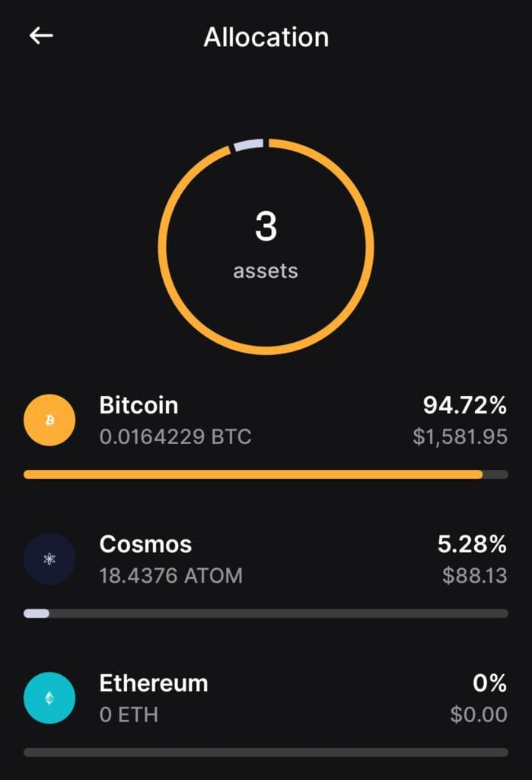Click the Cosmos allocation progress bar
The image size is (532, 780).
point(265,612)
